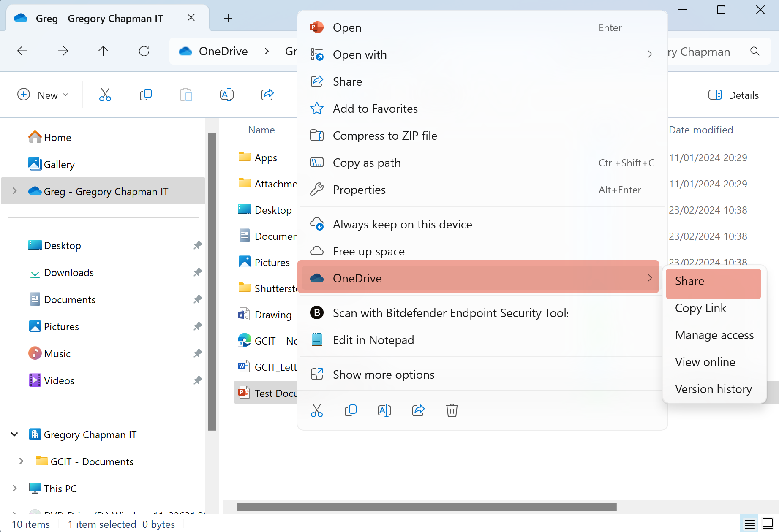Select Copy Link in OneDrive submenu
The height and width of the screenshot is (532, 779).
click(x=700, y=308)
